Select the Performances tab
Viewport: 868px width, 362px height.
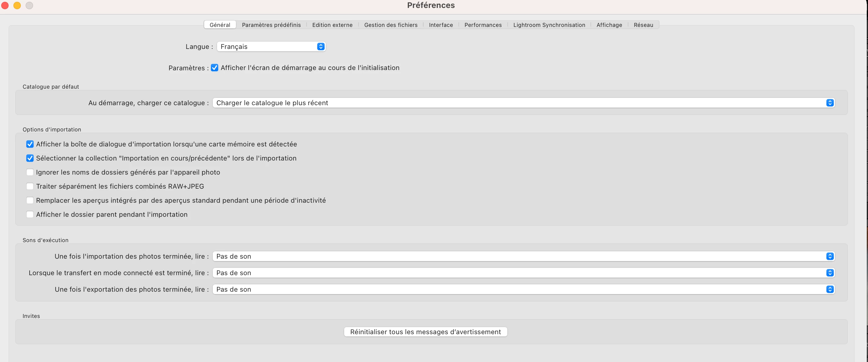pos(483,25)
